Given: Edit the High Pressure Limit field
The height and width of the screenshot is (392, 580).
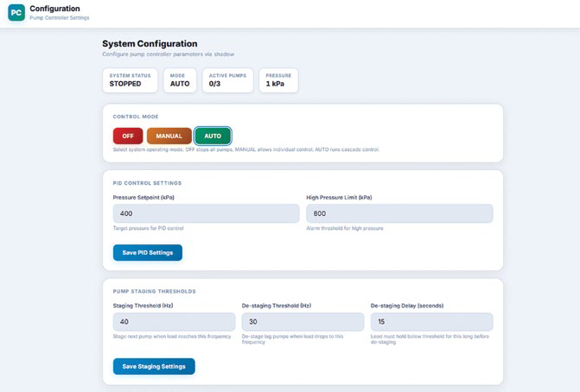Looking at the screenshot, I should coord(399,213).
